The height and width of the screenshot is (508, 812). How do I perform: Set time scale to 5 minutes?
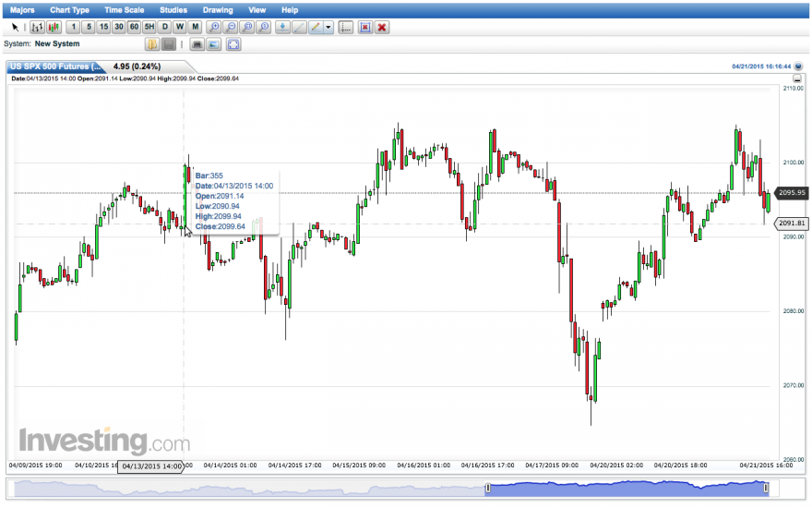(89, 27)
